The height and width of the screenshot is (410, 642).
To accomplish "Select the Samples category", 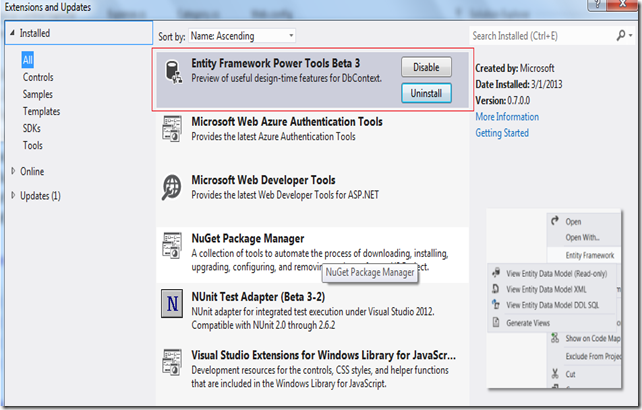I will (38, 94).
